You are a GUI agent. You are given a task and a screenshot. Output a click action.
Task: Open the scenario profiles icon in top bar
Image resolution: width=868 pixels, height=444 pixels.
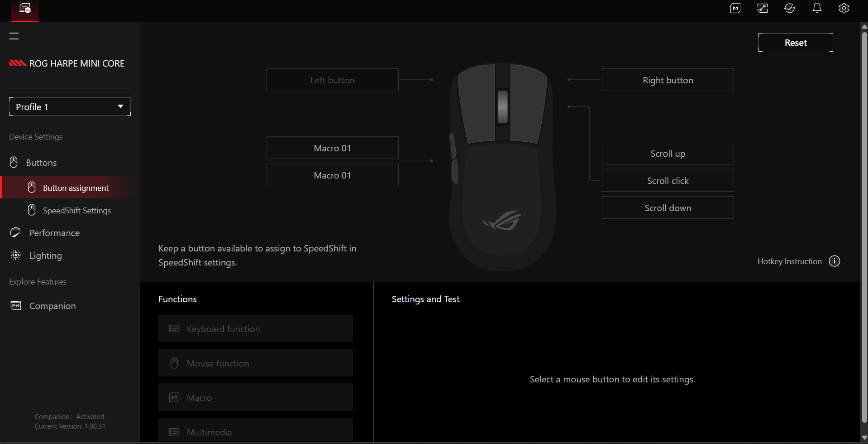[x=763, y=8]
